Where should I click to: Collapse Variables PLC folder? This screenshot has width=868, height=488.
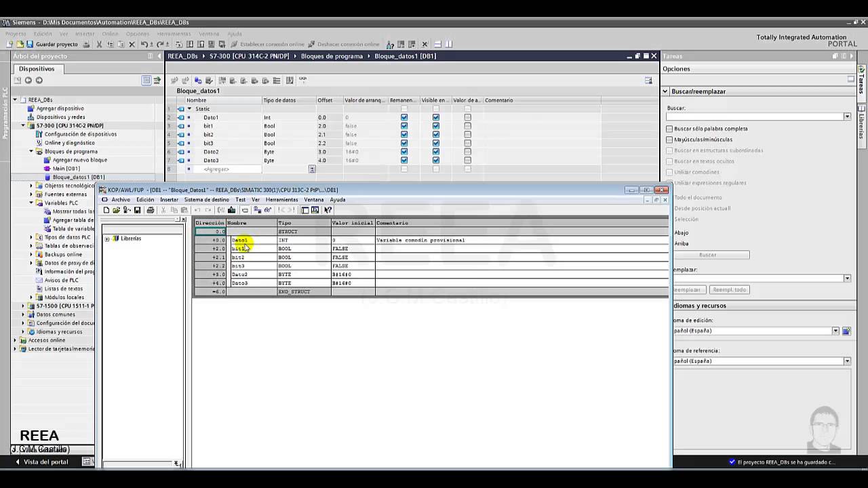[31, 203]
